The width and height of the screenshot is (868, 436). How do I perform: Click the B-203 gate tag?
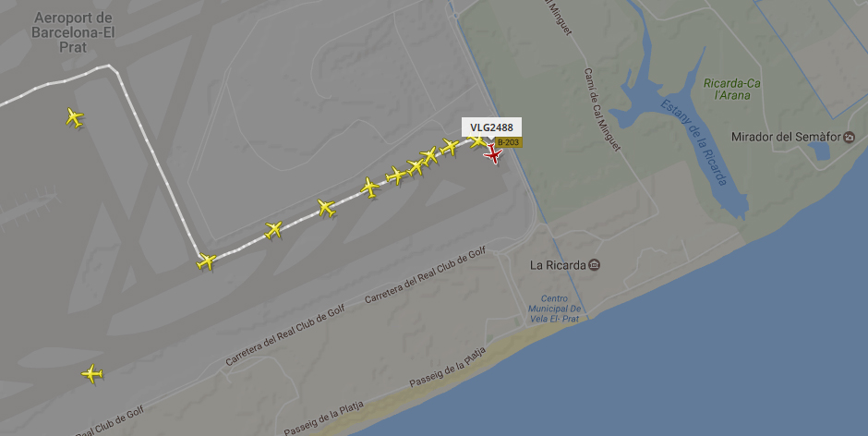pyautogui.click(x=508, y=142)
